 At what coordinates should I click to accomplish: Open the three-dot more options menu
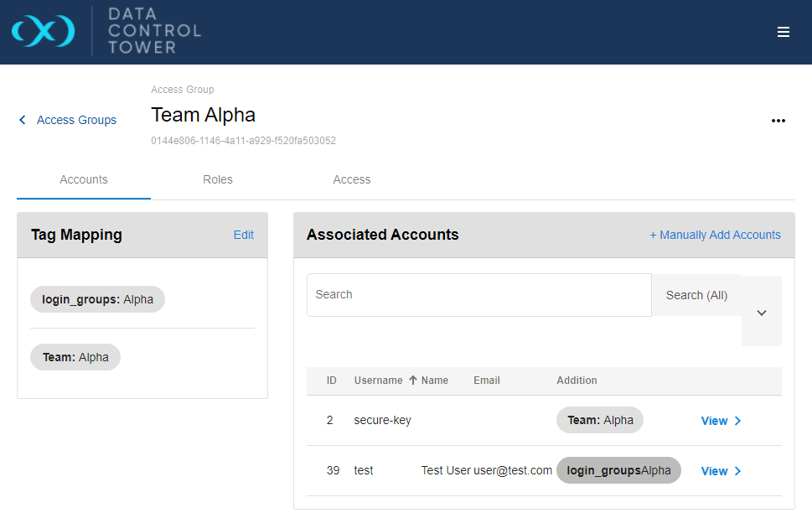click(x=778, y=121)
